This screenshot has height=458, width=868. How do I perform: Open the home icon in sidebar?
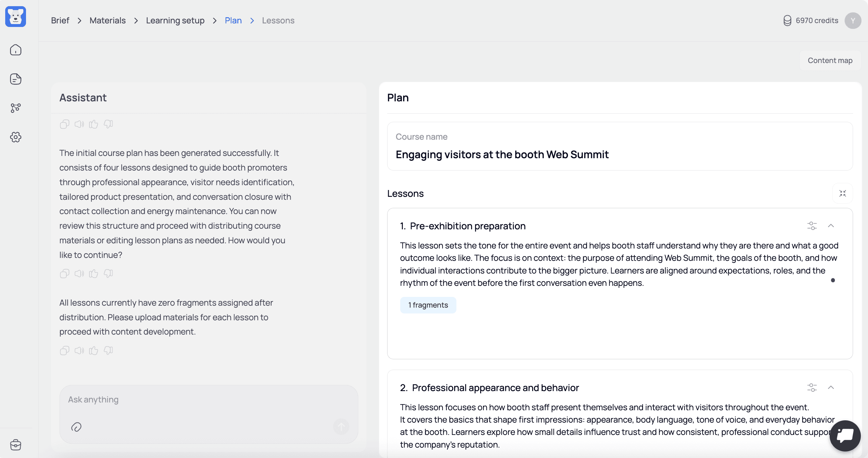(16, 50)
